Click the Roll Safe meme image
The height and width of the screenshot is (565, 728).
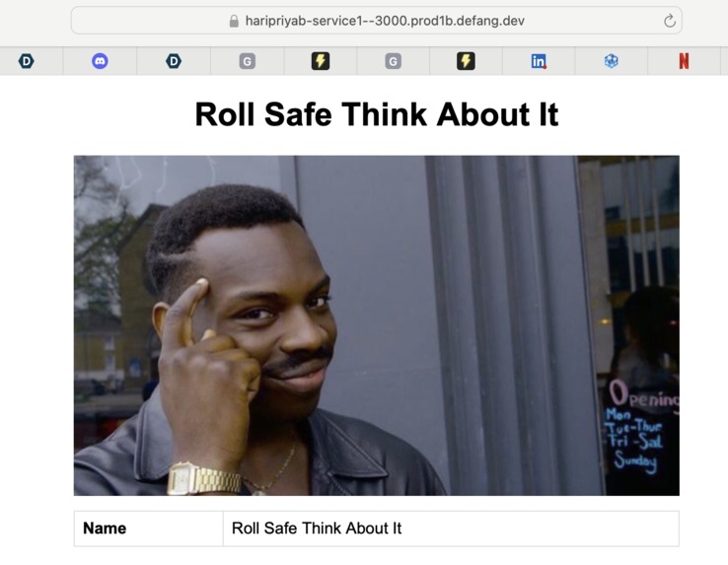tap(377, 325)
